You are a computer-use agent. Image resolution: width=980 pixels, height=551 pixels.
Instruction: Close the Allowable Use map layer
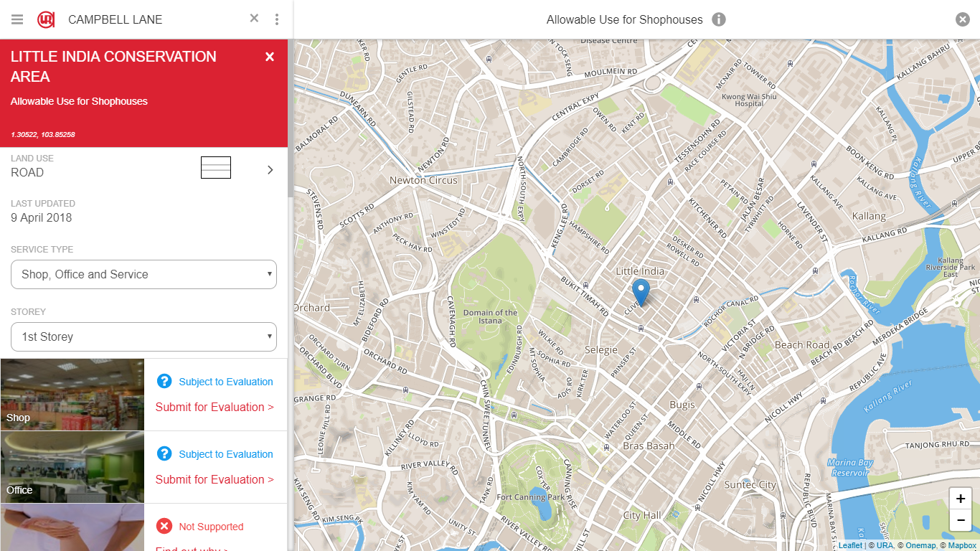(963, 19)
